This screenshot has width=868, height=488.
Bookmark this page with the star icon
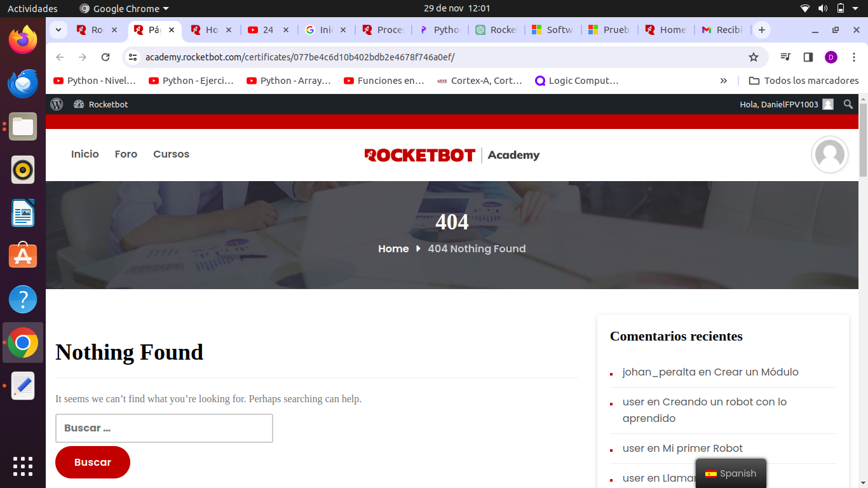point(754,57)
